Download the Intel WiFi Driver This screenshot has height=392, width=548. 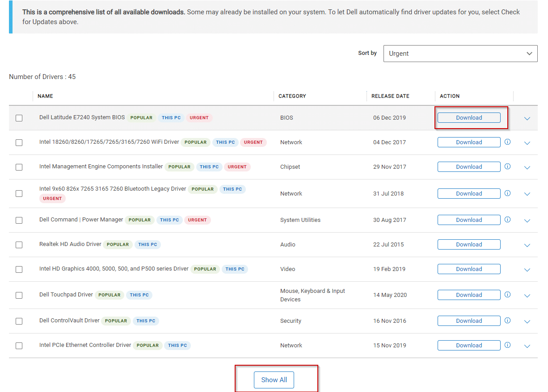tap(469, 142)
